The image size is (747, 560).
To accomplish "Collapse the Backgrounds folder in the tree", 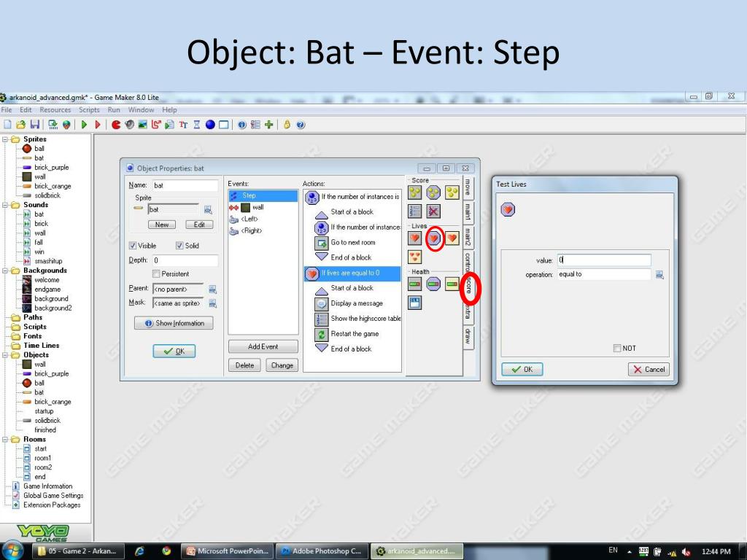I will [x=5, y=271].
